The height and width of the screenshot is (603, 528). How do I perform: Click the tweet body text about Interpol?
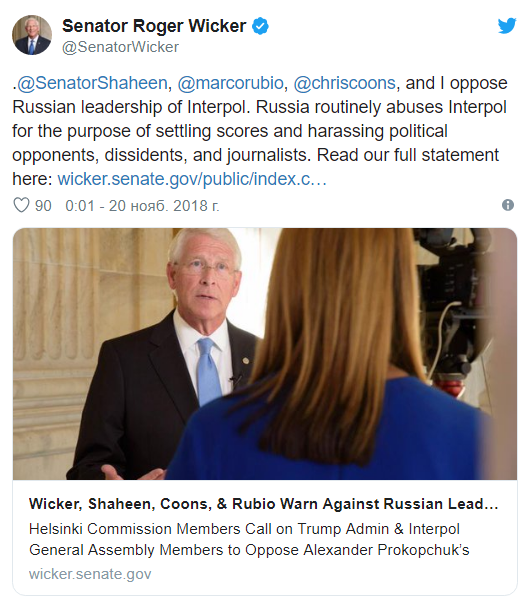pyautogui.click(x=260, y=131)
